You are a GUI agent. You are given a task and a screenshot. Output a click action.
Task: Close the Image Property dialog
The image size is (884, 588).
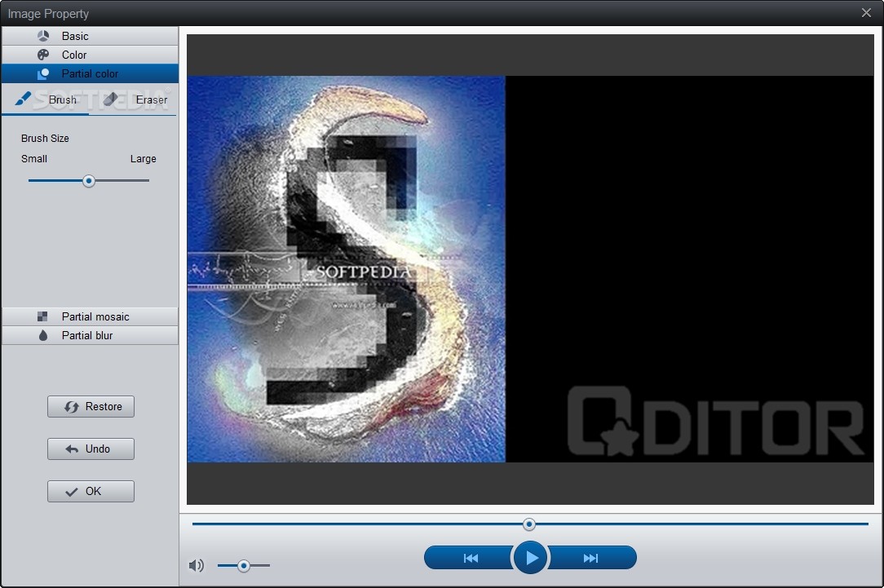(x=867, y=12)
